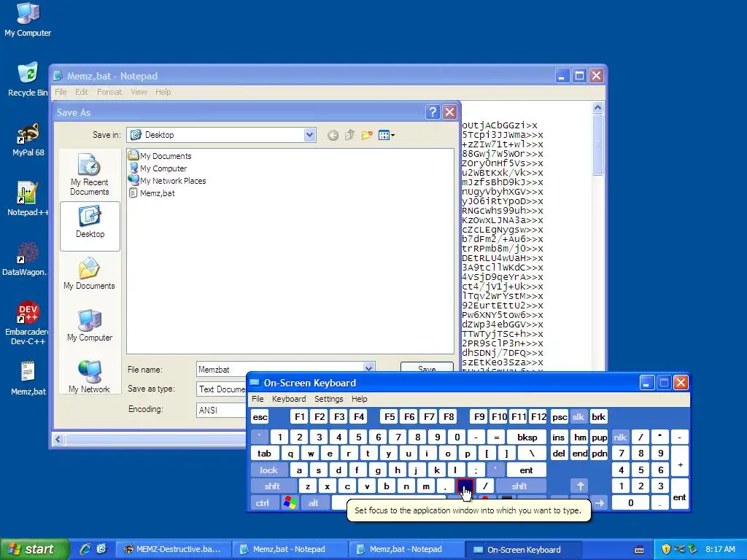The image size is (747, 560).
Task: Launch MyPal 68 browser shortcut
Action: pos(28,140)
